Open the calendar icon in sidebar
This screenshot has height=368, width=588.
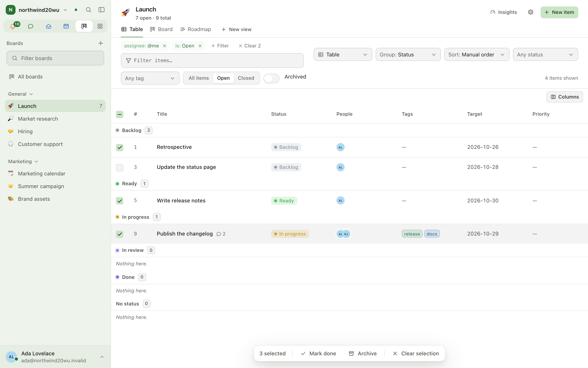click(x=66, y=26)
